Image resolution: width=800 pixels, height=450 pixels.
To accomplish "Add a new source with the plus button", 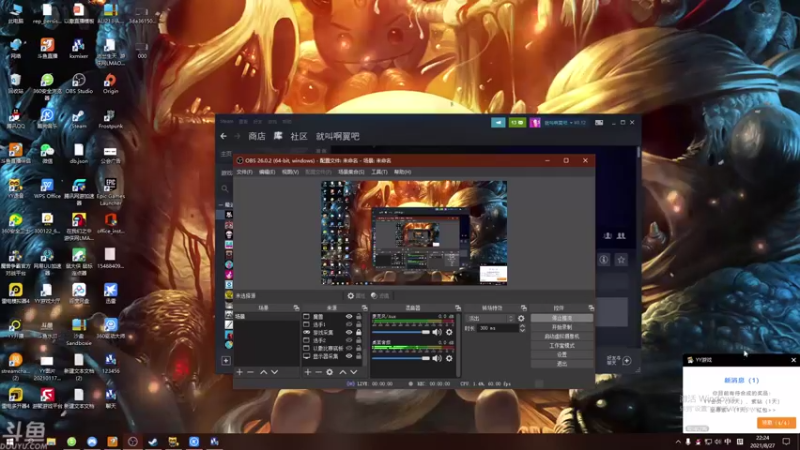I will 308,372.
